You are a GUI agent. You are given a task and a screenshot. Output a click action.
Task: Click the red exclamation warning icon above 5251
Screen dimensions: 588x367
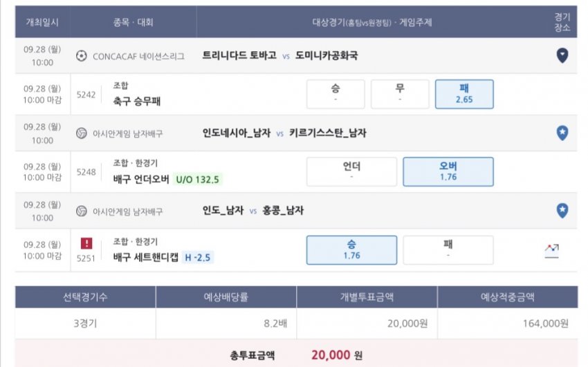tap(86, 243)
